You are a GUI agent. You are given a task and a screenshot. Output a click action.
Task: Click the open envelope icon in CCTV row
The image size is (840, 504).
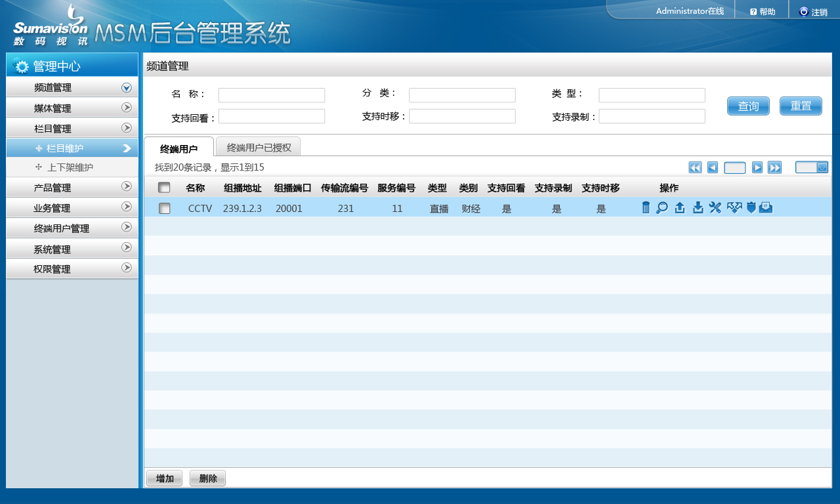click(766, 207)
